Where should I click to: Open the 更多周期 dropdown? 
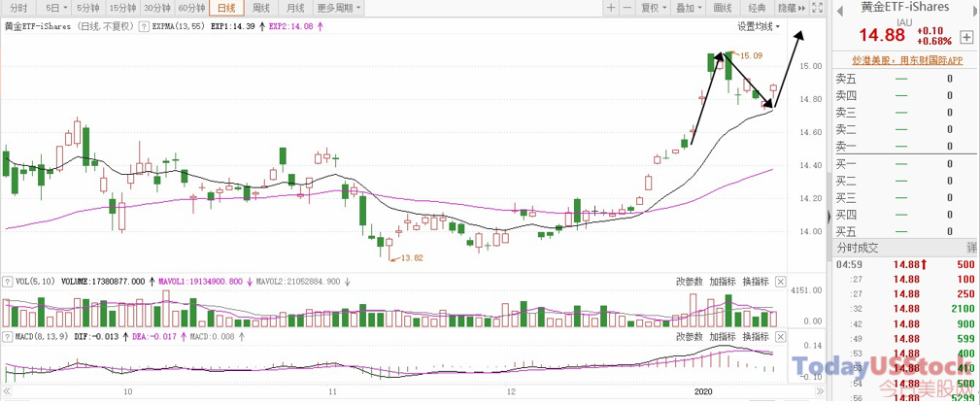click(x=338, y=8)
